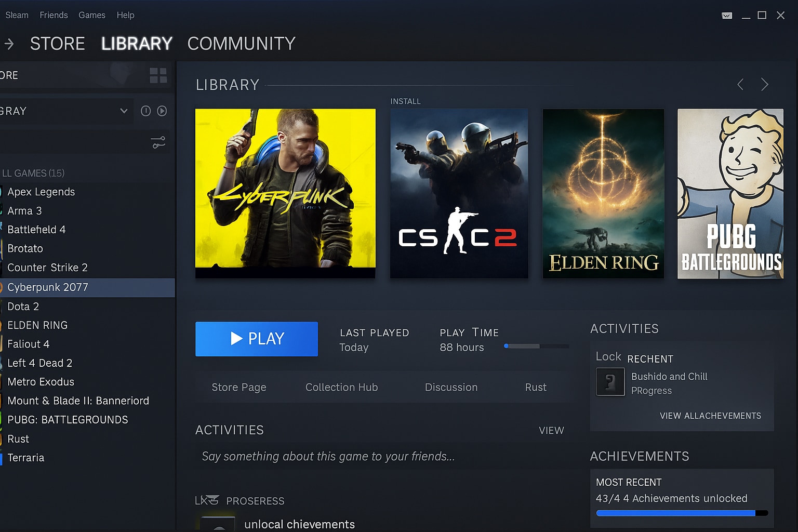Click the blue PLAY button

click(257, 339)
